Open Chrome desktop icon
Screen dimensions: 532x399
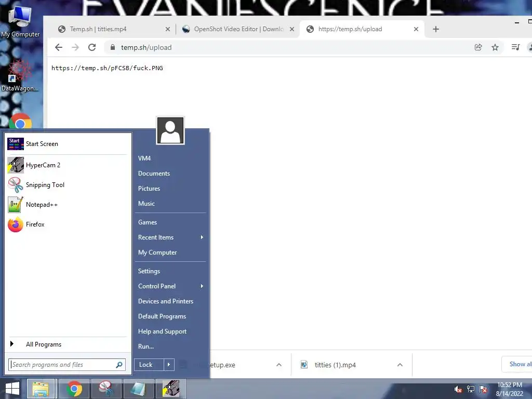(20, 121)
